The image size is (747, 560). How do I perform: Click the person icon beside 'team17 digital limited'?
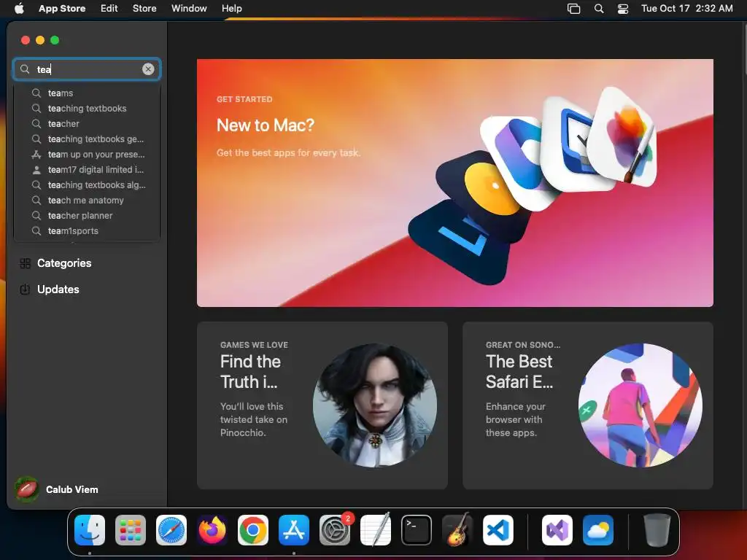point(36,169)
